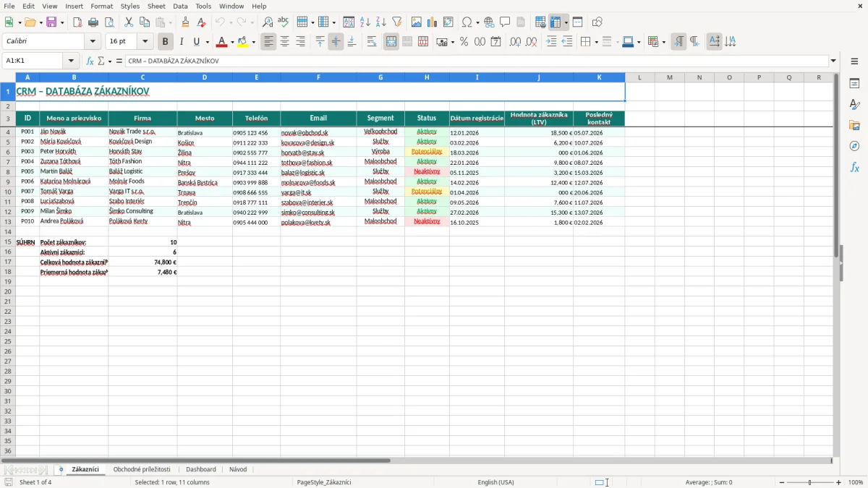This screenshot has height=488, width=868.
Task: Toggle Merge and Center Cells
Action: coord(391,42)
